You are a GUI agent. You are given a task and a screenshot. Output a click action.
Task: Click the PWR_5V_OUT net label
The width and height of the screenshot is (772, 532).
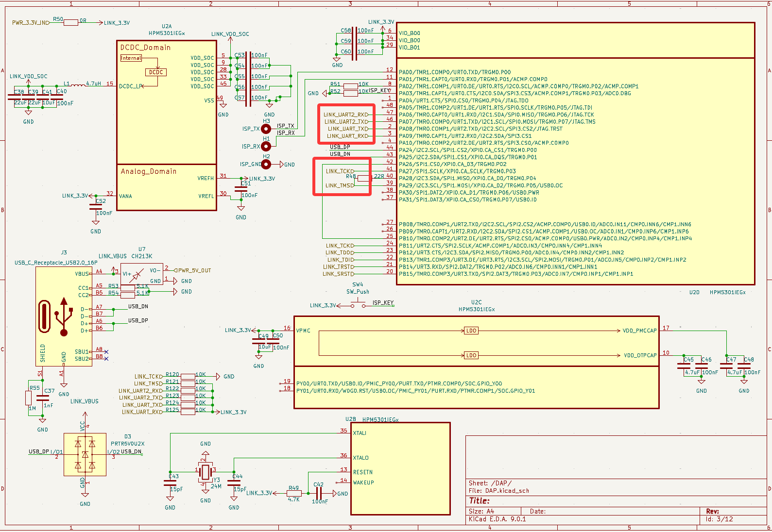[x=194, y=270]
